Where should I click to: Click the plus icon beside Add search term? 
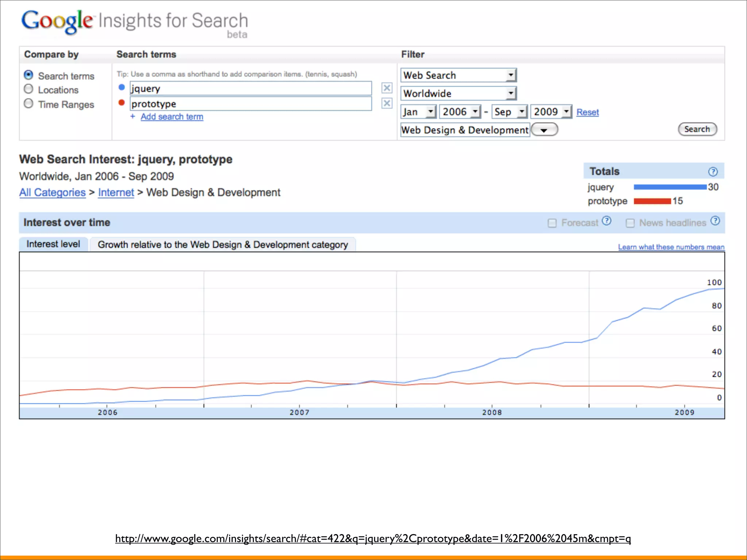133,116
